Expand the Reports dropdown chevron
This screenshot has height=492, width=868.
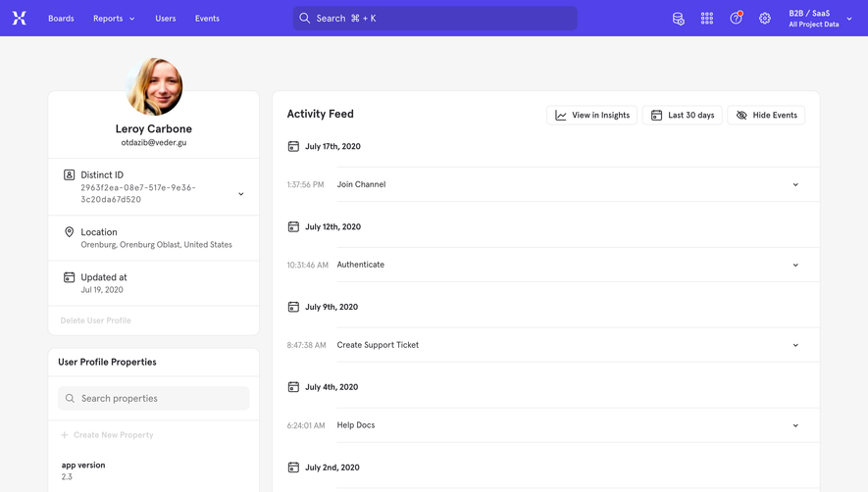(131, 19)
